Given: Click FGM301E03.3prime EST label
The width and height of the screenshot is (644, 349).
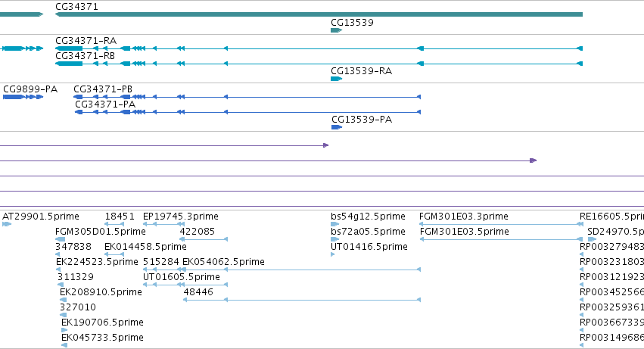Looking at the screenshot, I should (464, 217).
